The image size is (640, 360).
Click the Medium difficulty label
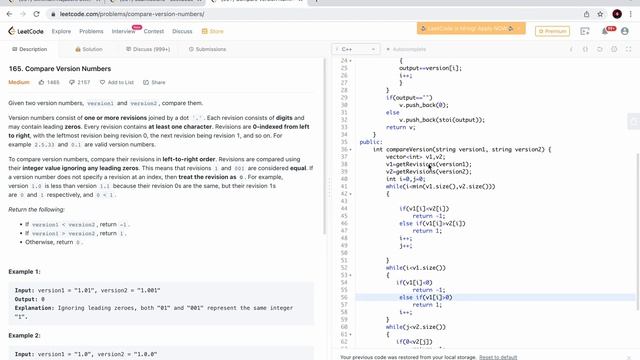tap(19, 82)
